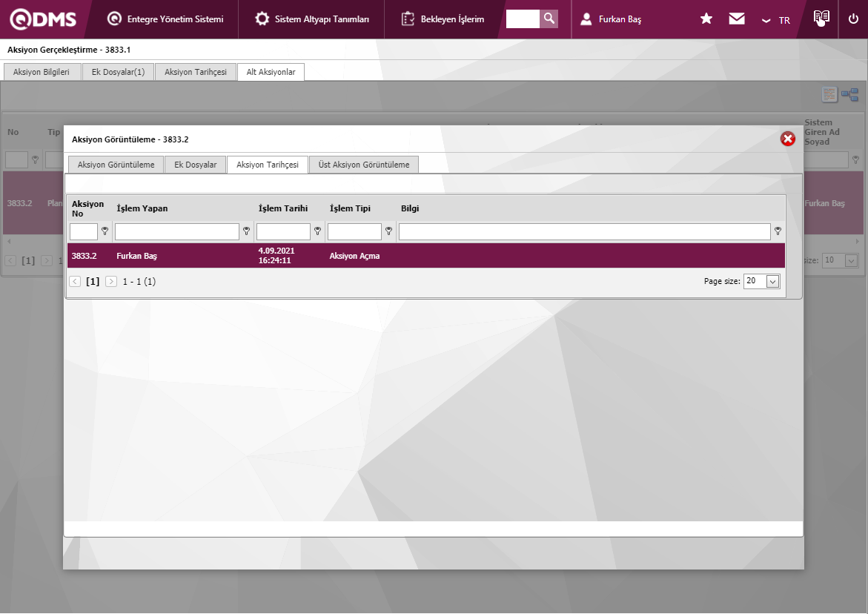Viewport: 868px width, 614px height.
Task: Go to previous page in dialog pager
Action: coord(75,281)
